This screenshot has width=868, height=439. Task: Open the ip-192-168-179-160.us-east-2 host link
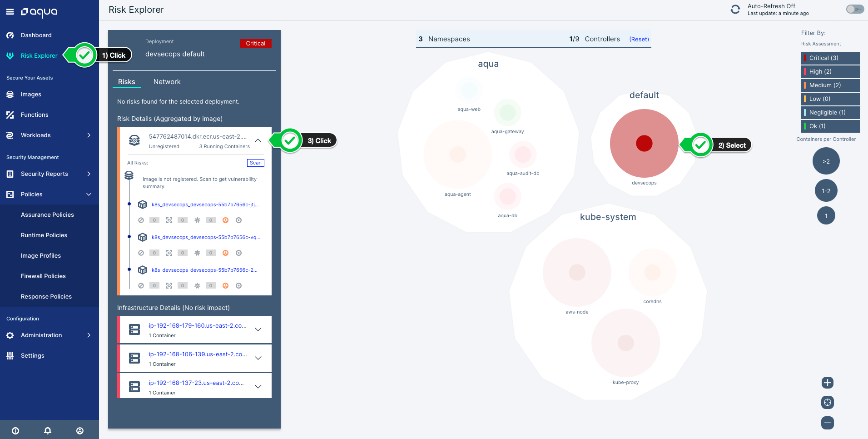[198, 326]
